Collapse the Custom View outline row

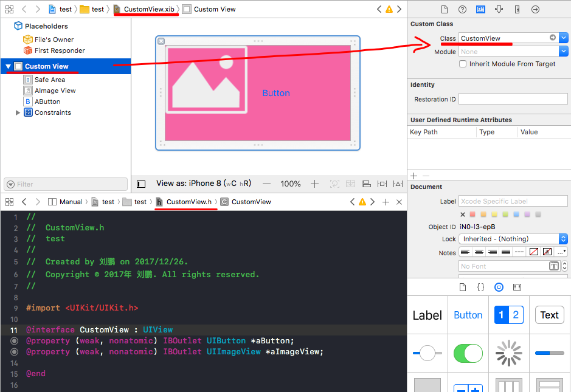(x=8, y=67)
